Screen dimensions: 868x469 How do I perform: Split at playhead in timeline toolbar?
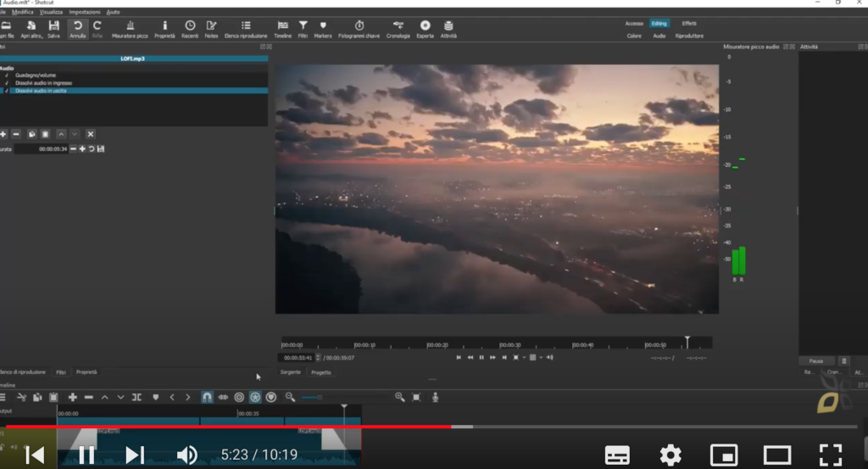point(136,397)
